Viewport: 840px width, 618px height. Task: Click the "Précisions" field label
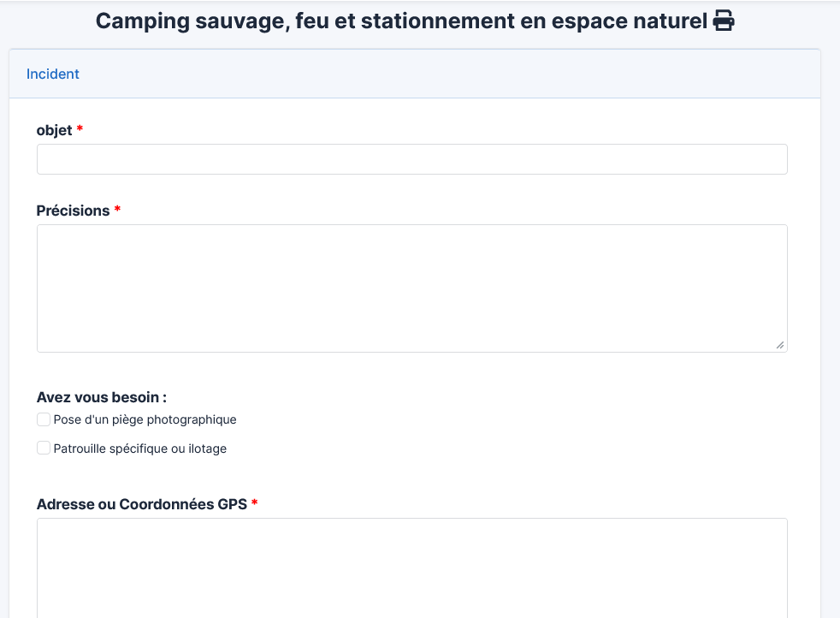tap(73, 211)
